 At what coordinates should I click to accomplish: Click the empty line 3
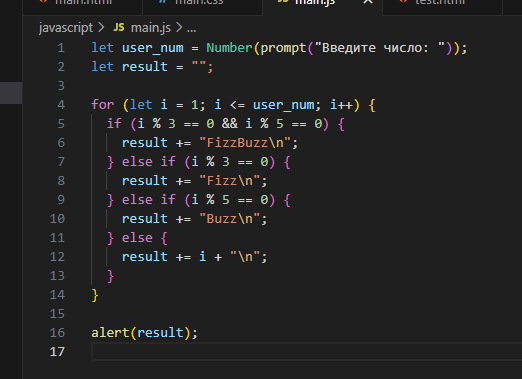pyautogui.click(x=307, y=86)
